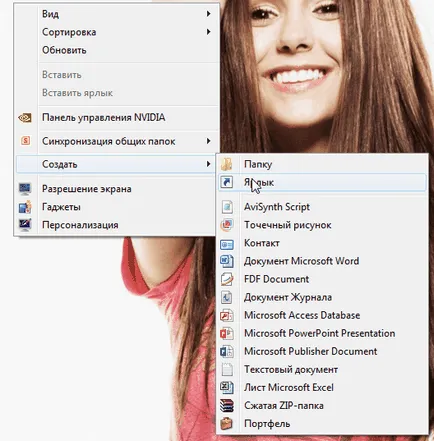Click the PowerPoint presentation icon

click(x=227, y=333)
